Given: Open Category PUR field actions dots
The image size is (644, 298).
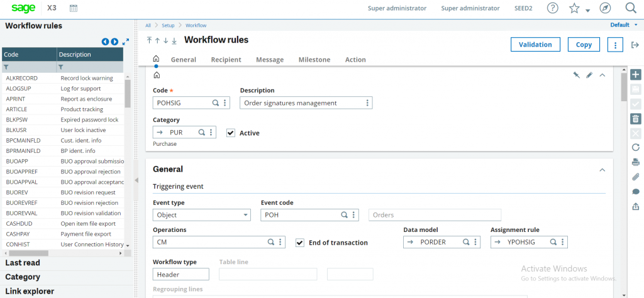Looking at the screenshot, I should [211, 132].
